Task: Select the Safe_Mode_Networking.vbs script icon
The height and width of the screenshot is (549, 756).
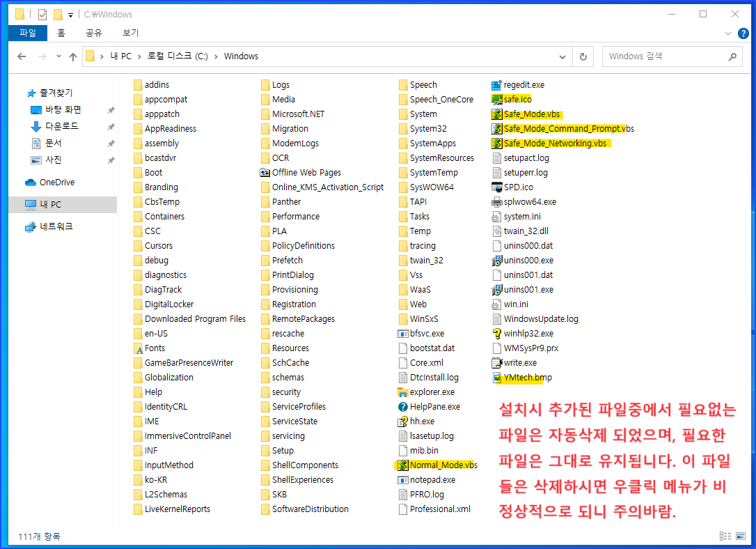Action: [x=496, y=144]
